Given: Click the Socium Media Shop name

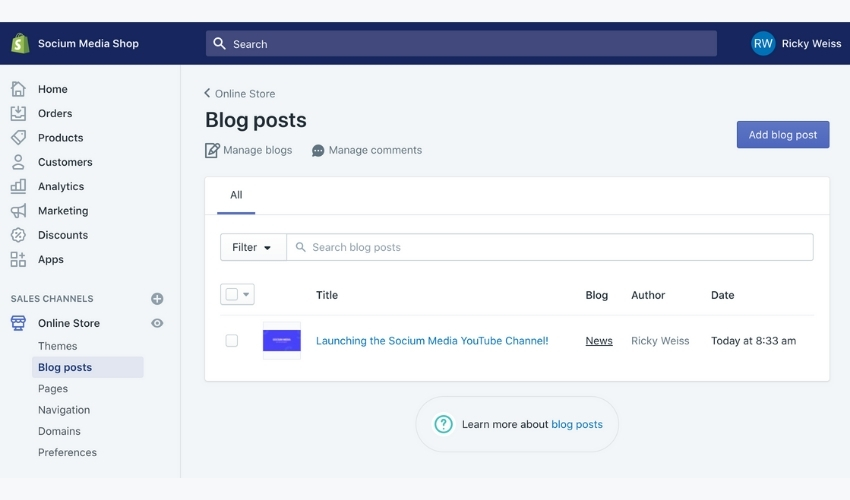Looking at the screenshot, I should (x=88, y=43).
